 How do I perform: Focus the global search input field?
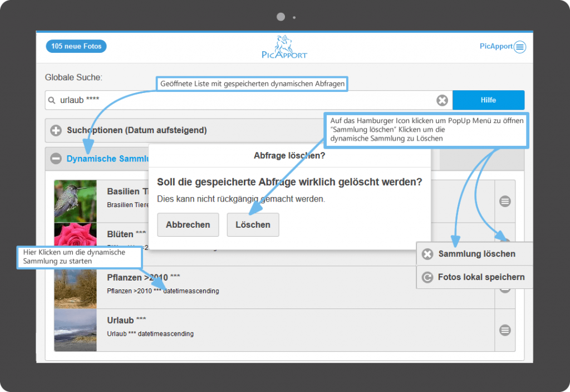[245, 100]
